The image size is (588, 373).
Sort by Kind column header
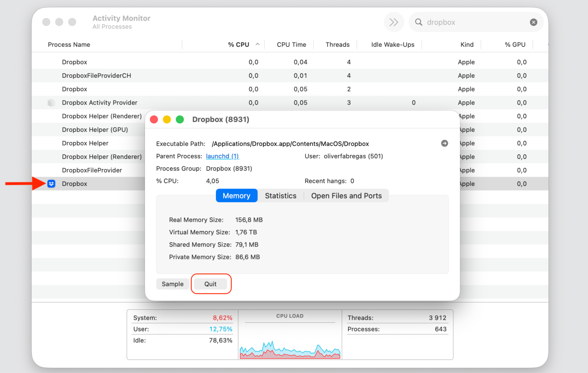click(x=467, y=44)
